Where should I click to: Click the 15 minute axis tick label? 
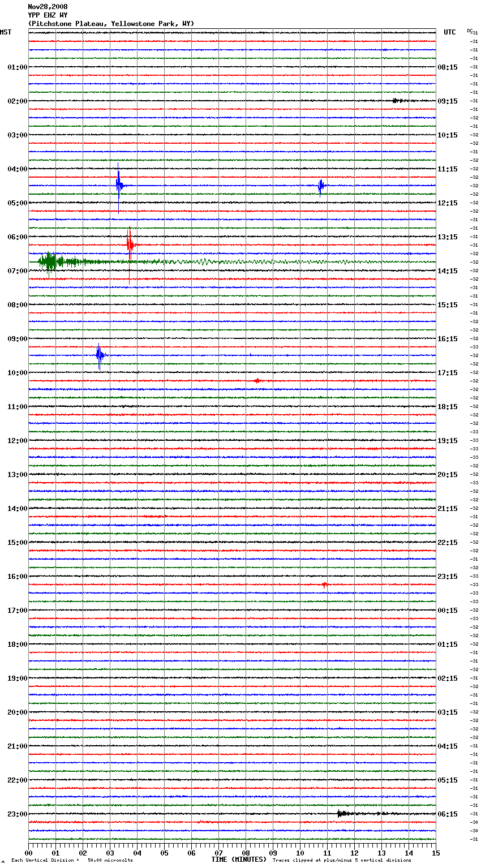[x=436, y=853]
